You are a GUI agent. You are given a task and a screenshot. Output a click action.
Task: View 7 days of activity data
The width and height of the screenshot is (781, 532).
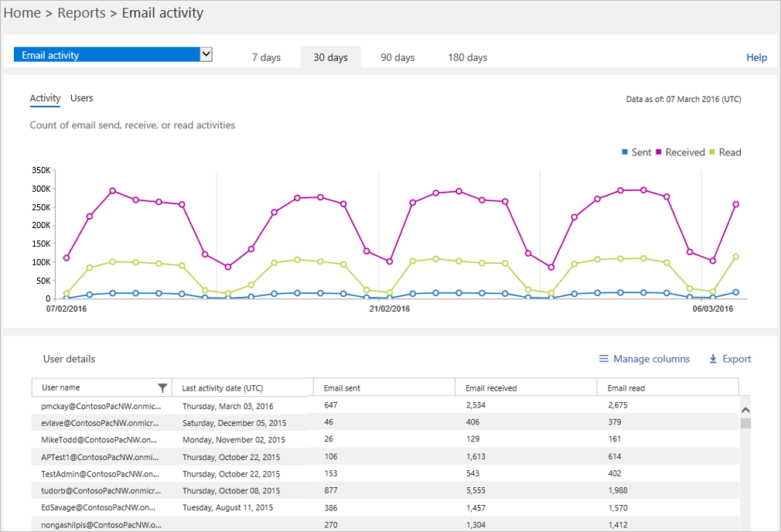pos(266,57)
